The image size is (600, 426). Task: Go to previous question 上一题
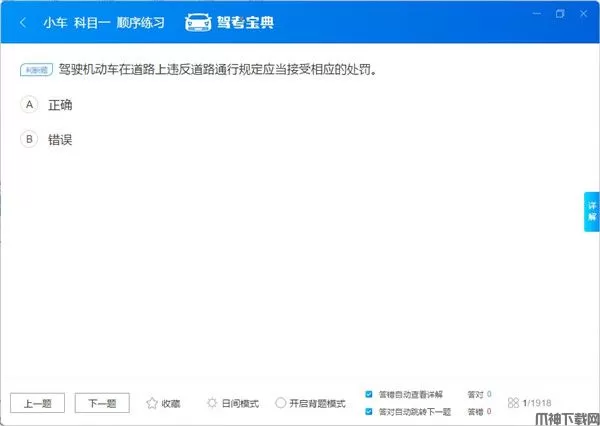coord(38,403)
